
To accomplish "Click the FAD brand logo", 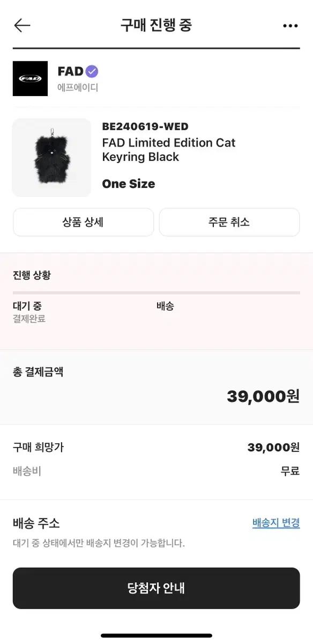I will pyautogui.click(x=30, y=78).
